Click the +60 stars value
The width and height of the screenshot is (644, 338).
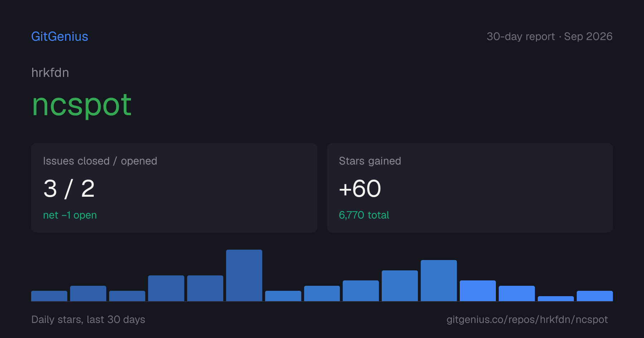coord(360,188)
